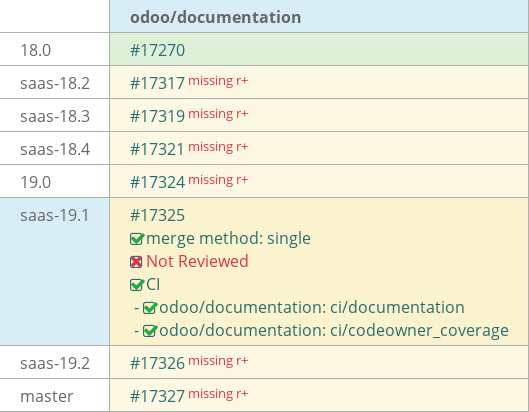Open pull request #17325 link

click(x=158, y=215)
